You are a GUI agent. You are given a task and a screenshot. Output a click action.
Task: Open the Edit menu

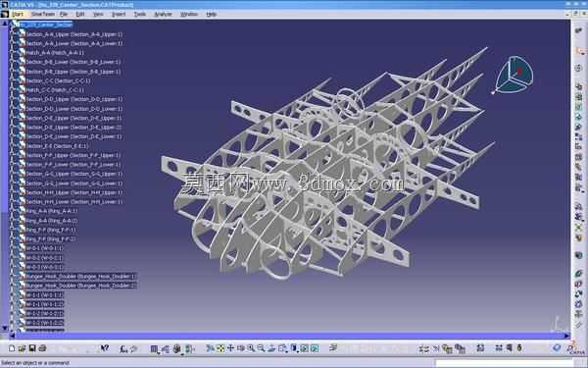pos(80,14)
